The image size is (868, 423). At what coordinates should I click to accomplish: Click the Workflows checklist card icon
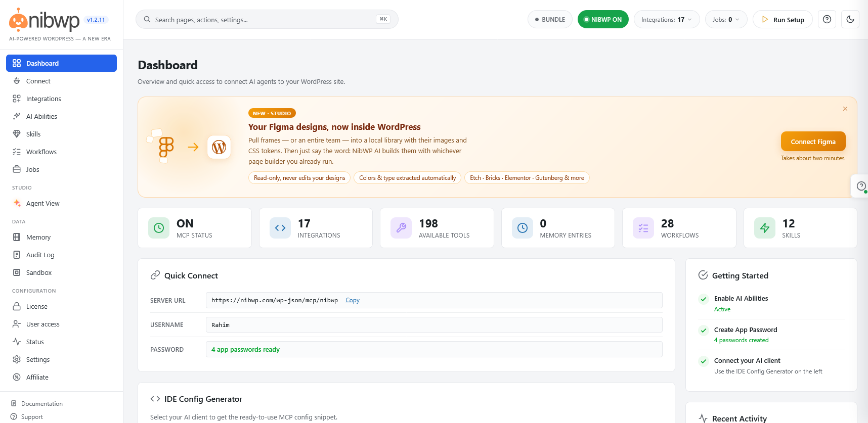(643, 228)
